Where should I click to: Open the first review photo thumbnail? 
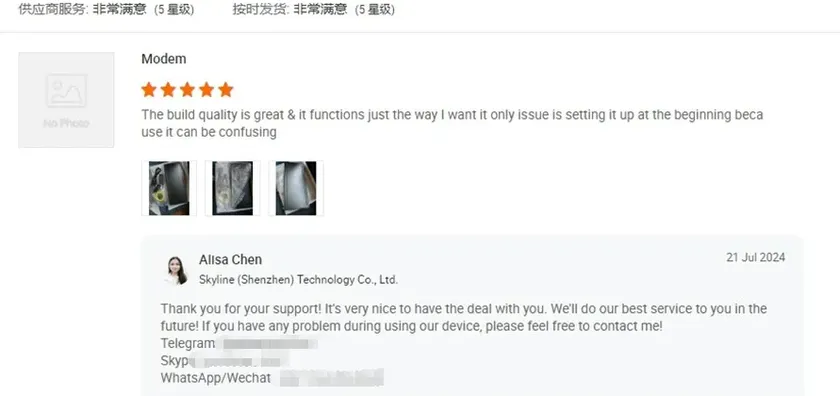click(x=169, y=188)
